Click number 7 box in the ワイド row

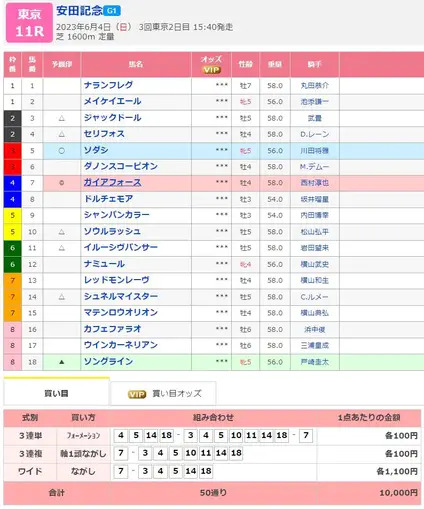[121, 471]
